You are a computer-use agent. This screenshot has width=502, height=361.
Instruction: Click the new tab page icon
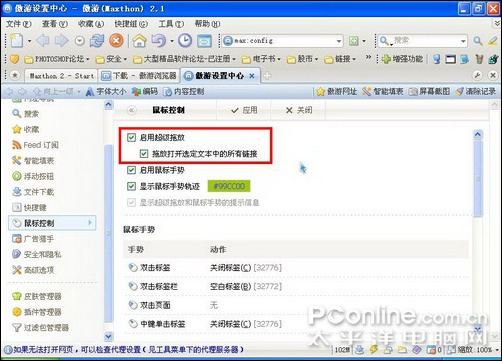[16, 41]
